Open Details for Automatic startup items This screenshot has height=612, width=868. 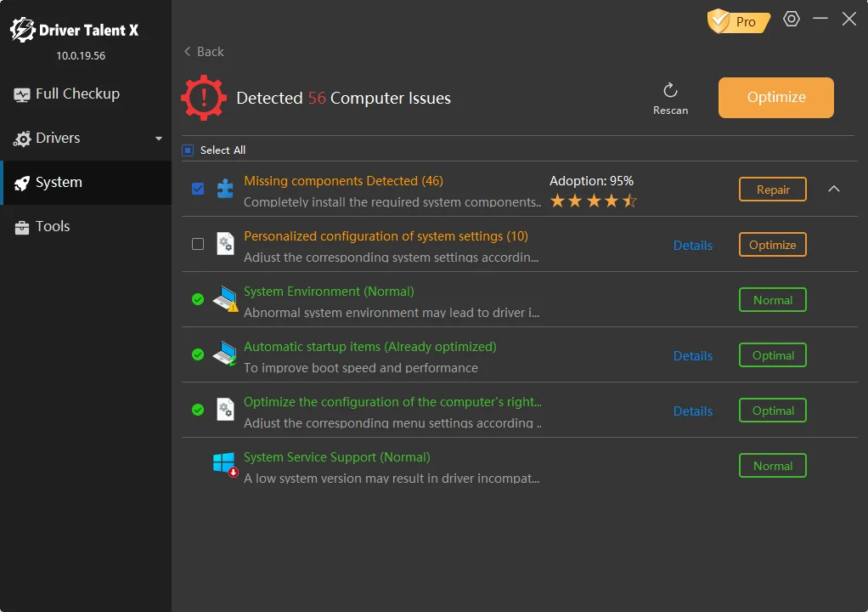(692, 356)
